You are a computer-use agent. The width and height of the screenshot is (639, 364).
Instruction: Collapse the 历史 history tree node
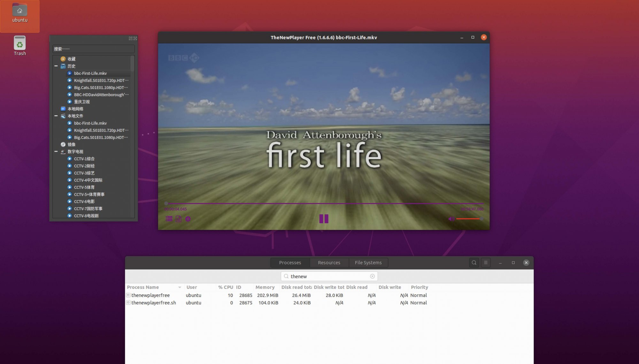click(56, 66)
